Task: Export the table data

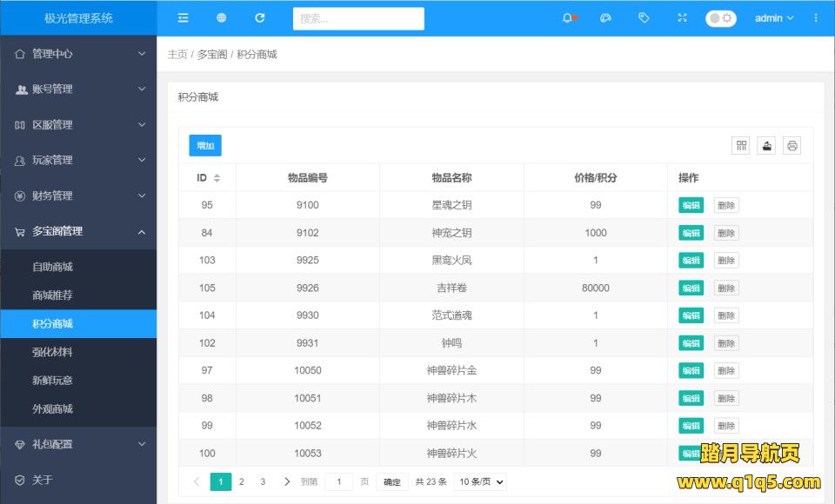Action: click(766, 145)
